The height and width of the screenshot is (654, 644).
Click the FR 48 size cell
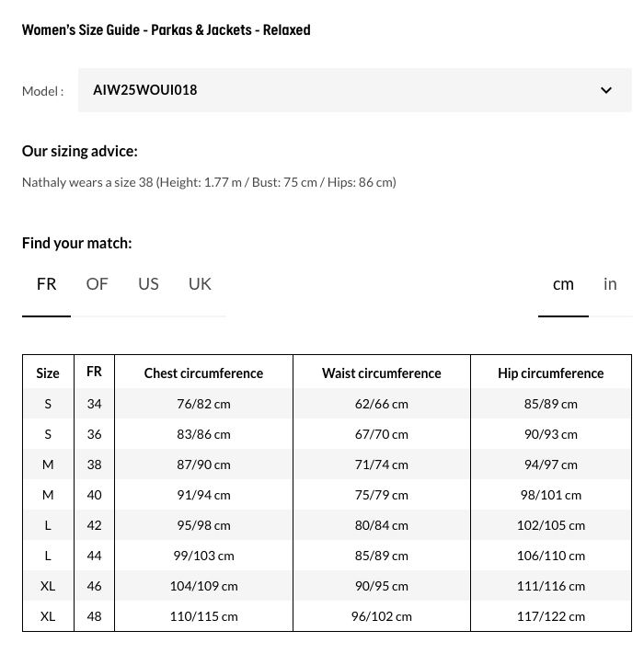point(94,615)
